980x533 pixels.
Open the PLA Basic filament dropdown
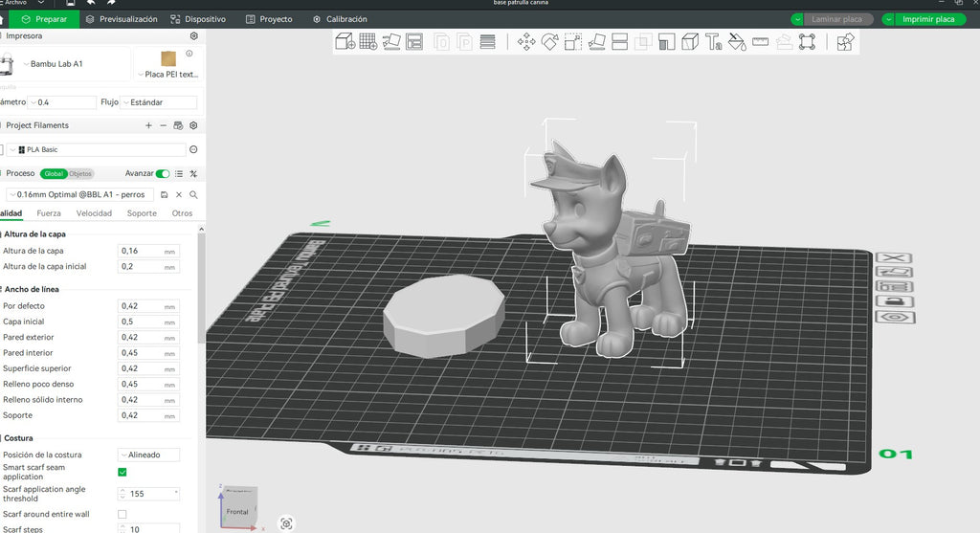click(x=97, y=149)
